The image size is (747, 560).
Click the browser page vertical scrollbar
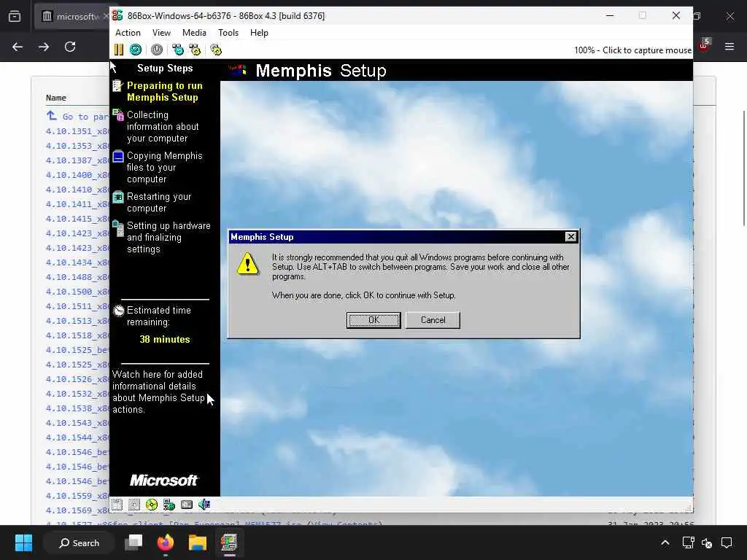click(743, 168)
